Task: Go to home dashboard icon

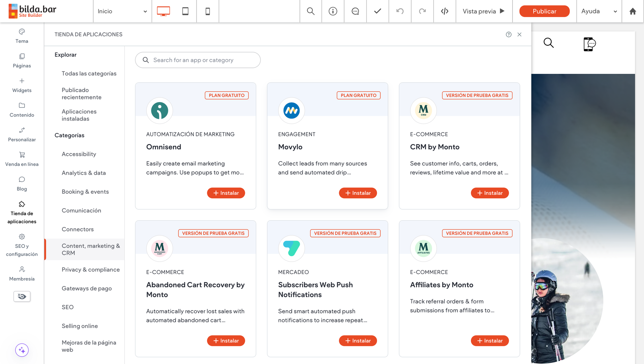Action: [633, 11]
